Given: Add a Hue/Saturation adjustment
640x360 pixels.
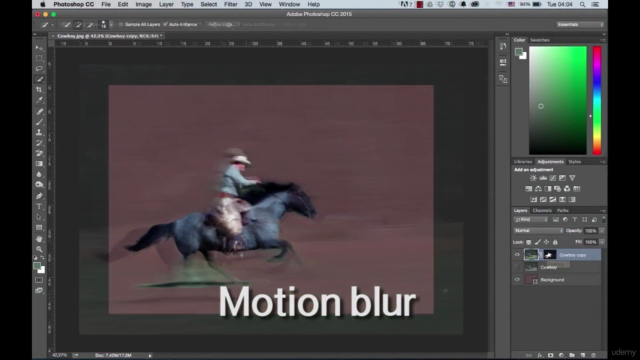Looking at the screenshot, I should tap(529, 189).
